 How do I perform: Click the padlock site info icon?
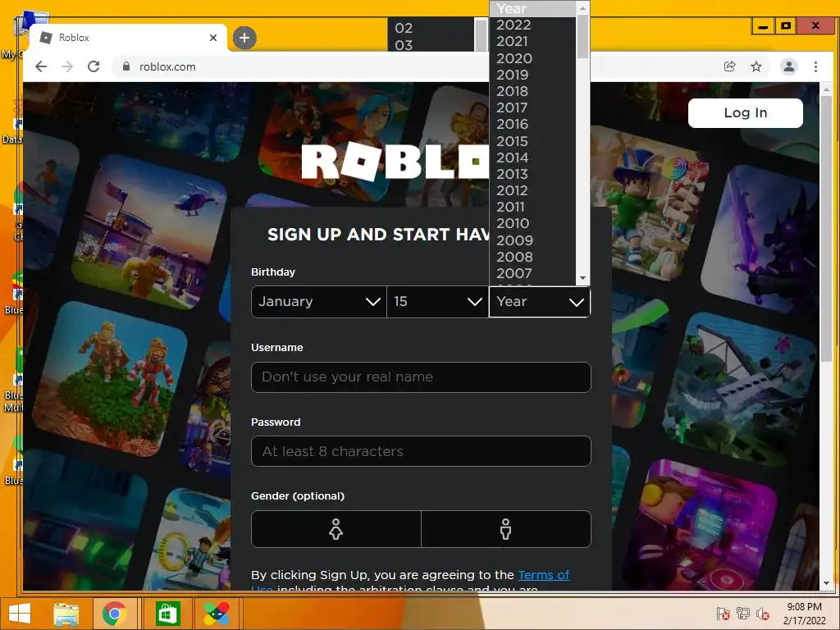click(x=126, y=66)
